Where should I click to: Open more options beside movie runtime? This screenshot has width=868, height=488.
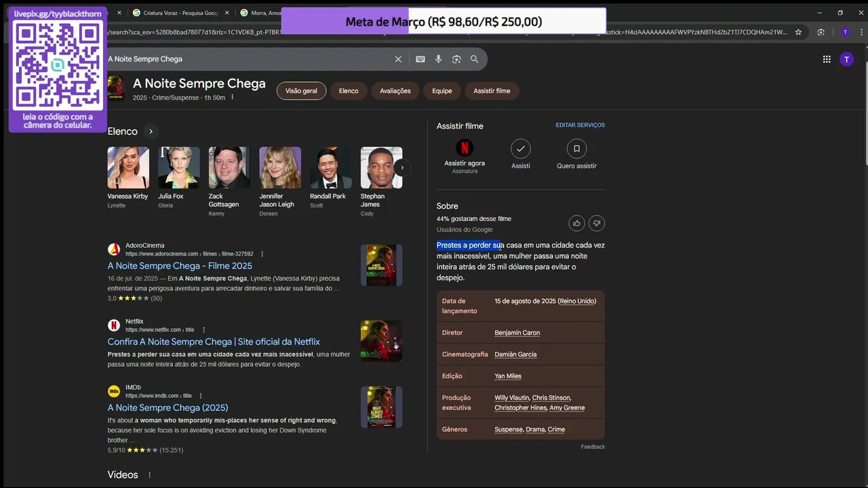[232, 98]
